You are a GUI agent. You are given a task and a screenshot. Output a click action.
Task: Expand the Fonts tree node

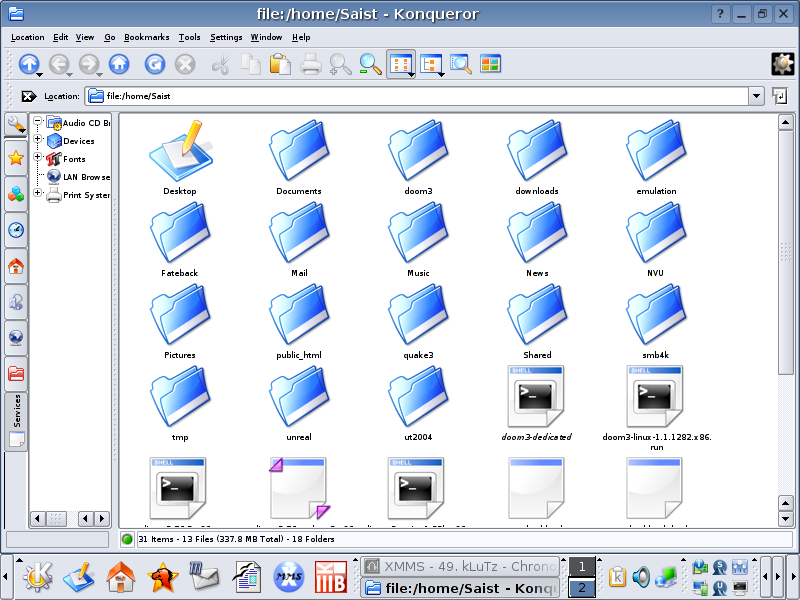(x=38, y=158)
